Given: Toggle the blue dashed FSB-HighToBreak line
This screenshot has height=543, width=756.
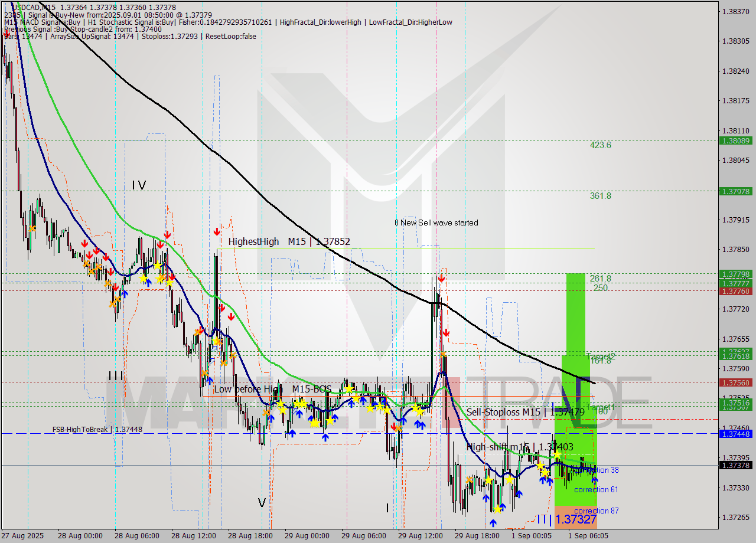Looking at the screenshot, I should point(177,433).
